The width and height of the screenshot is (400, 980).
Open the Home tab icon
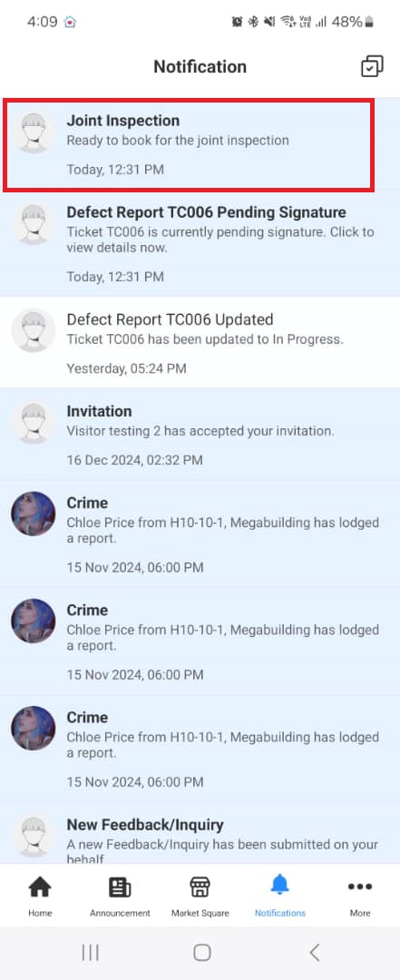click(x=40, y=887)
